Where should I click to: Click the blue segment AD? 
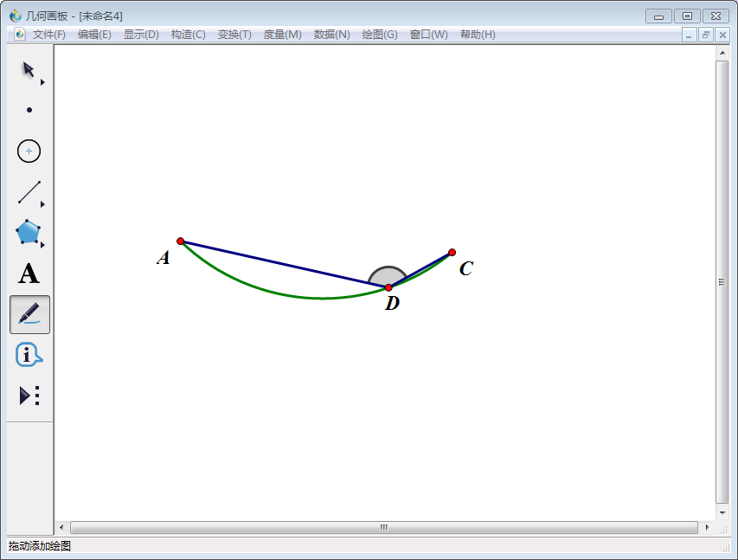coord(285,264)
